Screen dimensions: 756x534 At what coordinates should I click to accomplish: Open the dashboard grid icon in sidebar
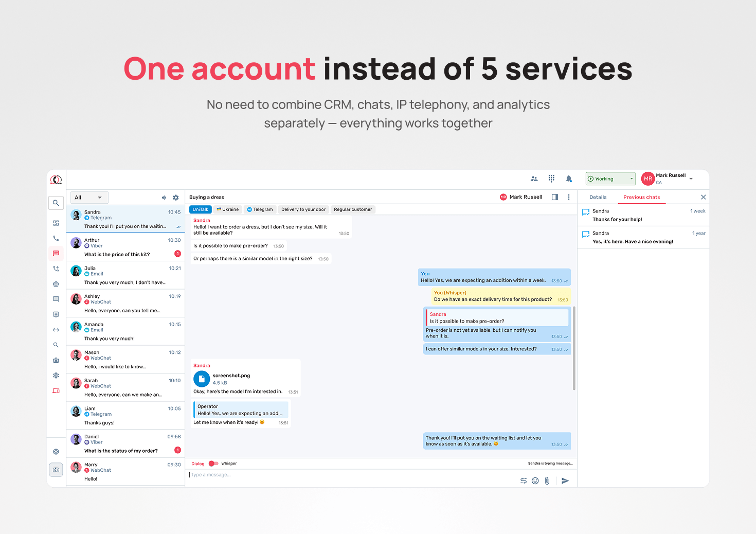point(56,223)
